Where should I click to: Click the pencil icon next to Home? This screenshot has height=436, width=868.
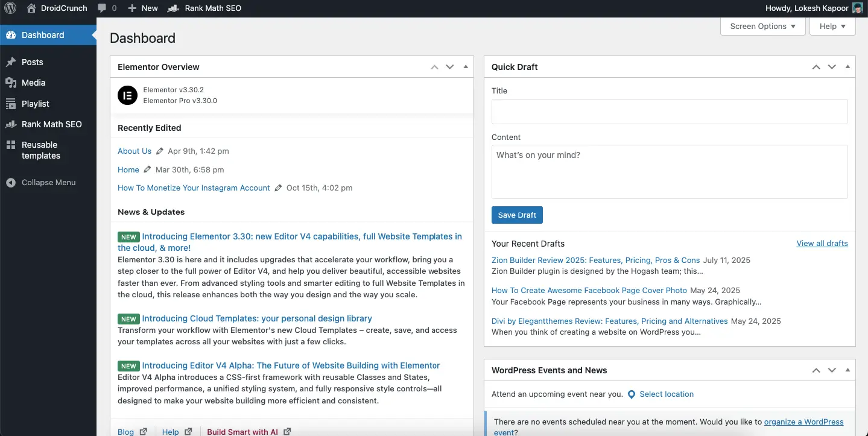148,169
